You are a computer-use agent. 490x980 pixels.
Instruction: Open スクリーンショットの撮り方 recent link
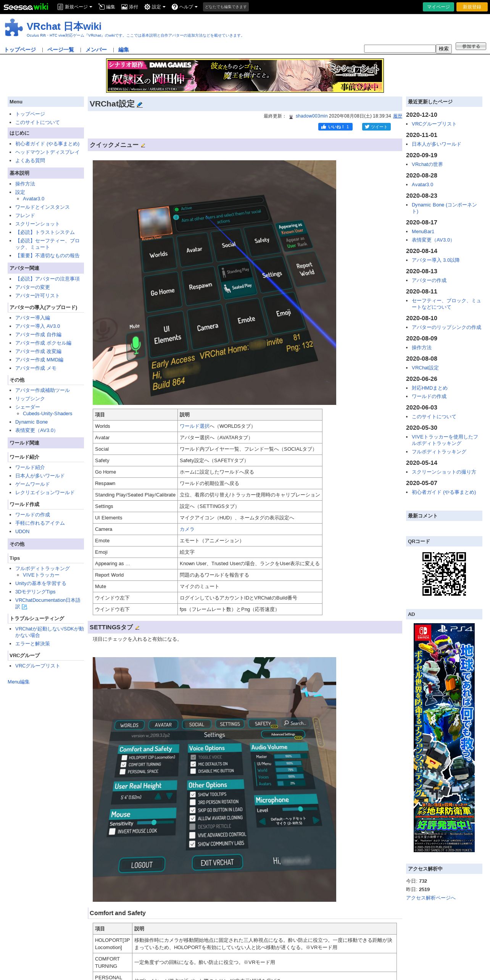pos(444,472)
